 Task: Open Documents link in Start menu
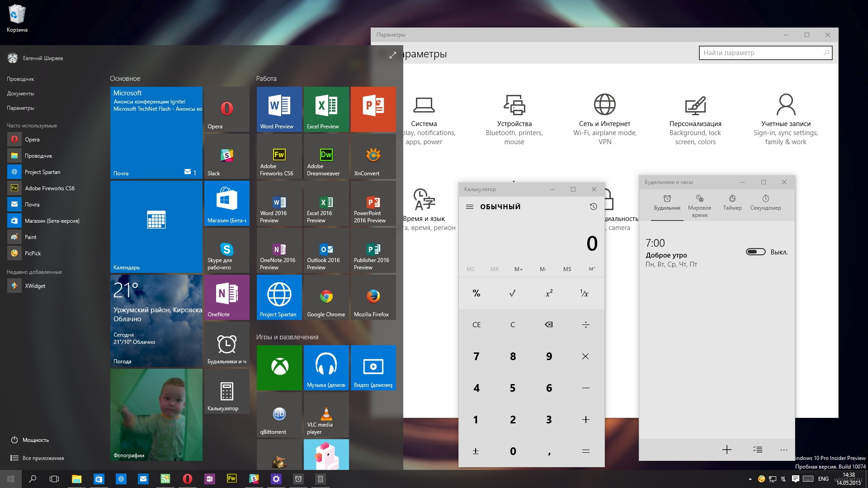tap(20, 94)
